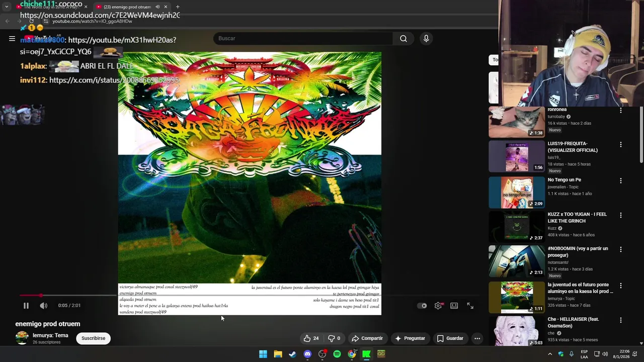Viewport: 644px width, 362px height.
Task: Click the Preguntar button
Action: [x=410, y=338]
